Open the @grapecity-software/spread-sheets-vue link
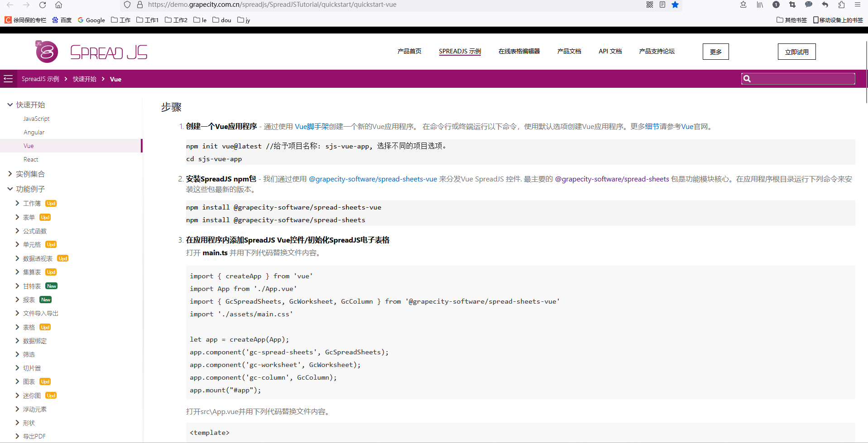Viewport: 868px width, 443px height. (x=373, y=179)
